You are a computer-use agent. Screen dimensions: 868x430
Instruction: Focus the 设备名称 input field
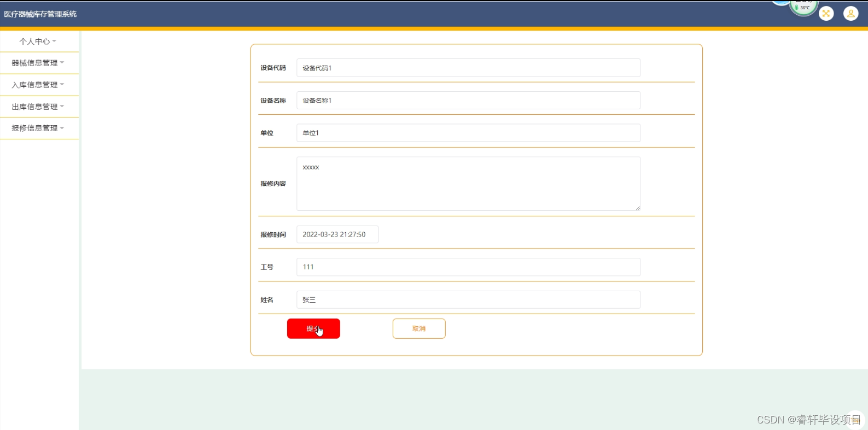click(468, 100)
